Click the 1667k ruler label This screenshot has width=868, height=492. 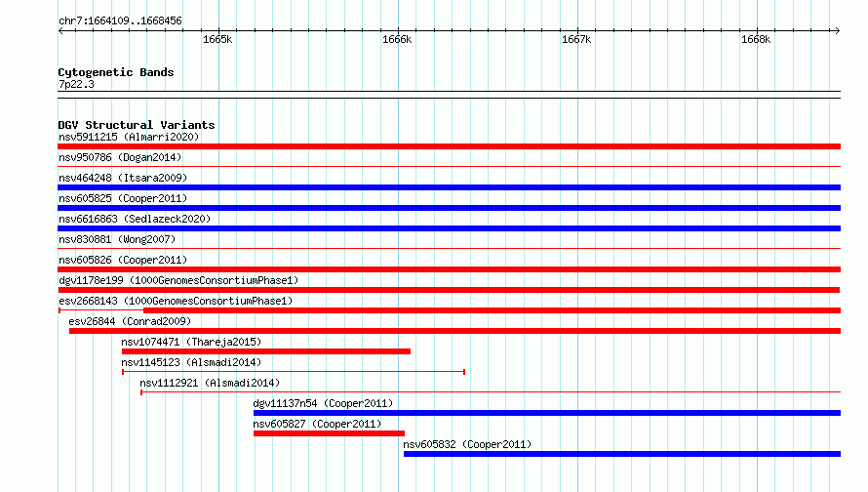[x=576, y=39]
